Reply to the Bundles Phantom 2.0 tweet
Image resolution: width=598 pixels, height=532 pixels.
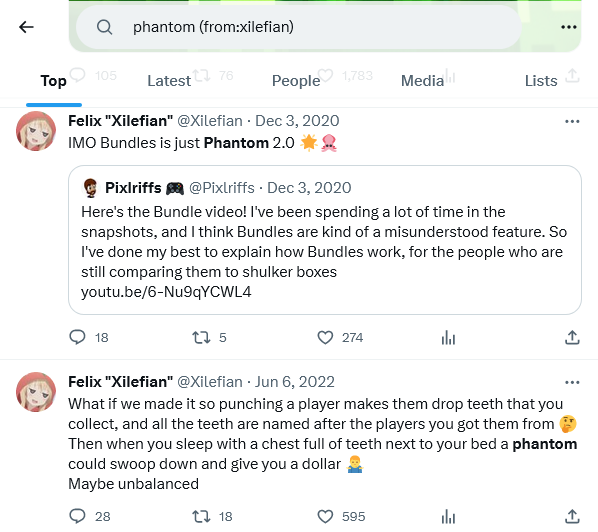[x=77, y=338]
